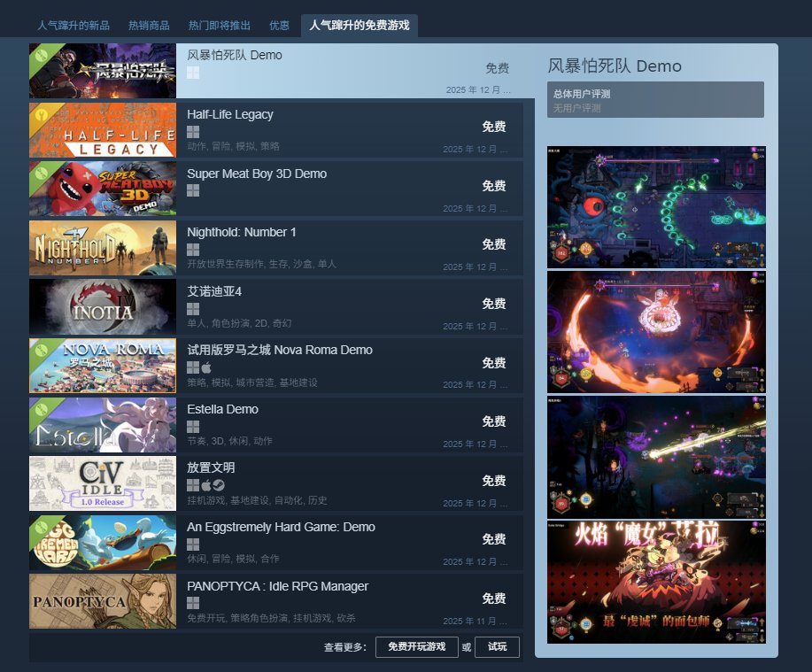Screen dimensions: 812x672
Task: Open the 人气蹿升的新品 tab
Action: click(x=73, y=26)
